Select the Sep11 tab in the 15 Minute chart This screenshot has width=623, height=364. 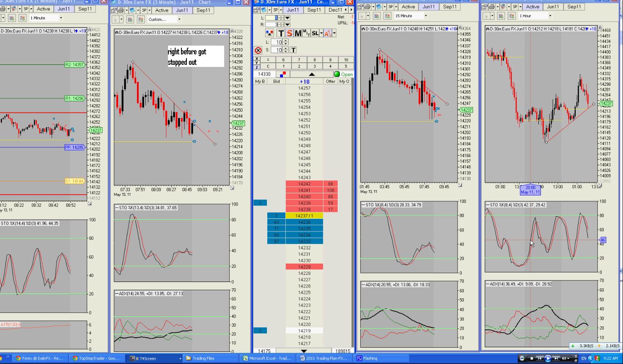pyautogui.click(x=450, y=7)
